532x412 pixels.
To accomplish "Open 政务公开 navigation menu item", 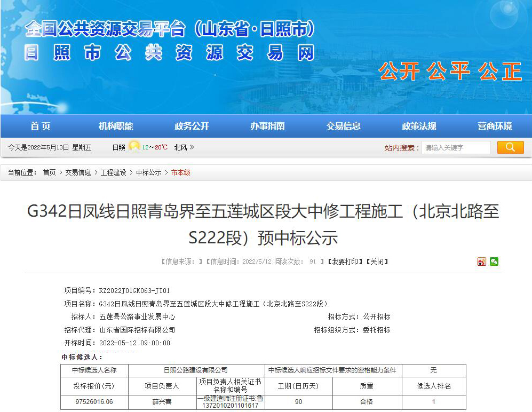I will click(x=192, y=126).
